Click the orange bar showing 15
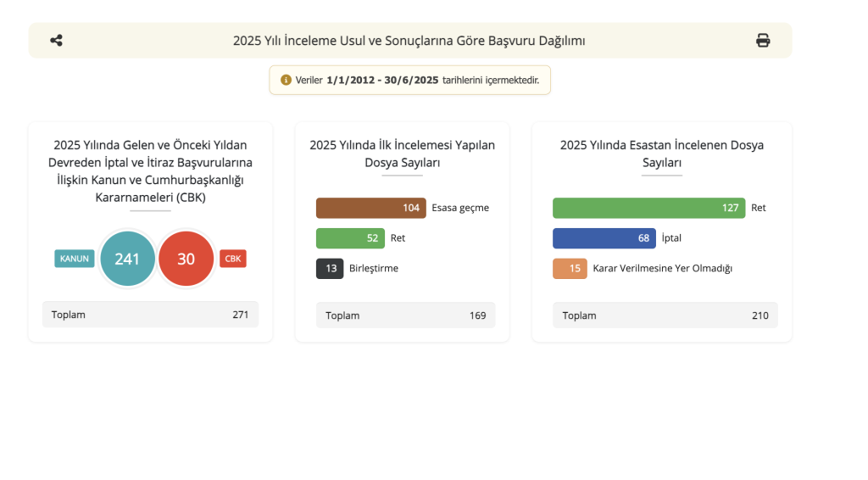Viewport: 868px width, 480px height. 570,269
